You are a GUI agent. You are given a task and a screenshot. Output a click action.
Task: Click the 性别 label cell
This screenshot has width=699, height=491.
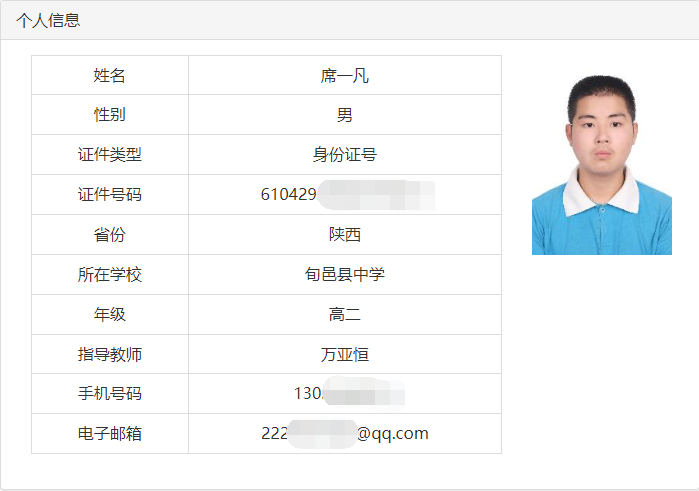[x=110, y=115]
